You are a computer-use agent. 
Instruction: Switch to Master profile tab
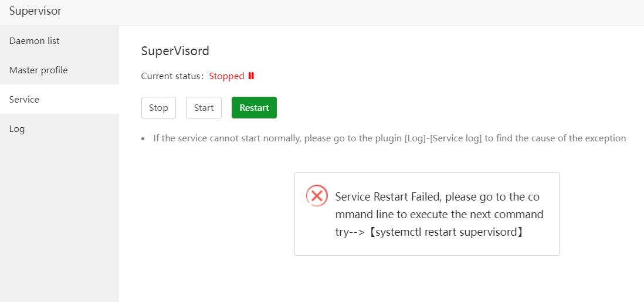point(38,70)
